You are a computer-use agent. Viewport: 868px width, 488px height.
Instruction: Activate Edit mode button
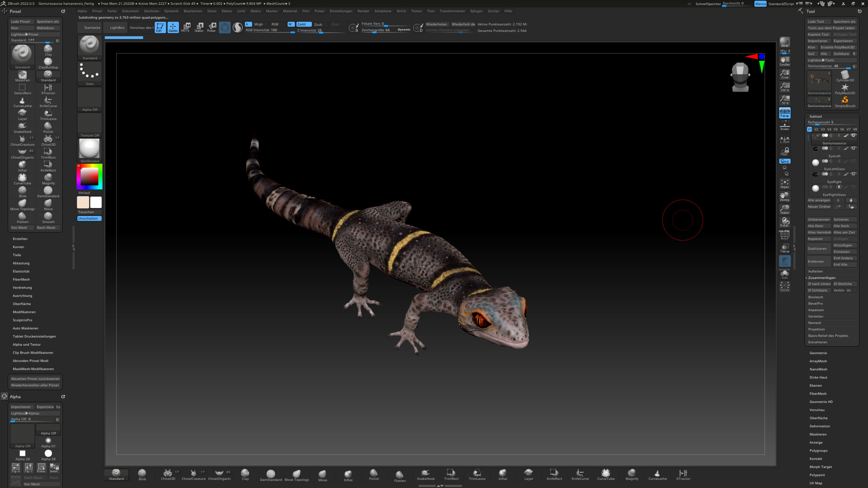pos(160,27)
